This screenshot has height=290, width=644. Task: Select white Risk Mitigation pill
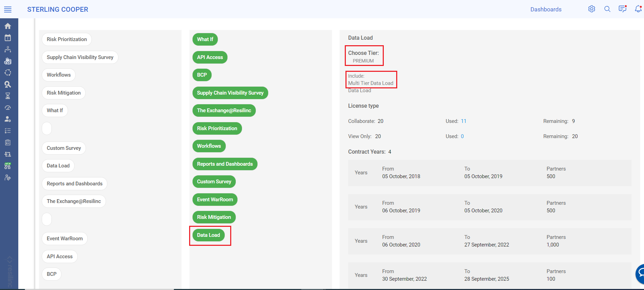pyautogui.click(x=64, y=93)
